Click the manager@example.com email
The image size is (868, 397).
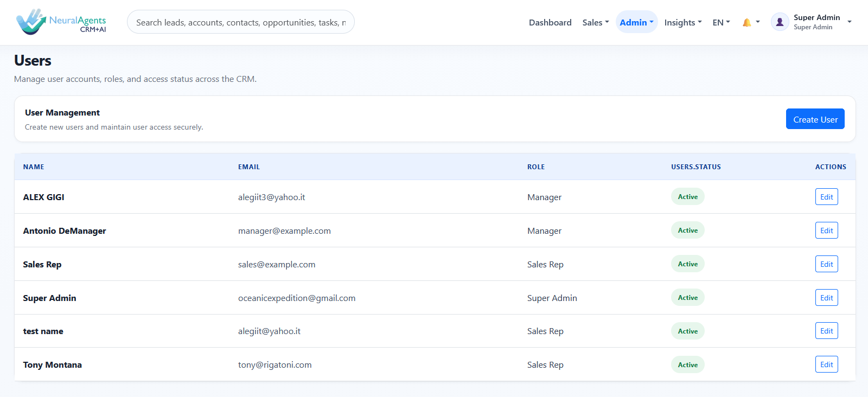[x=284, y=230]
